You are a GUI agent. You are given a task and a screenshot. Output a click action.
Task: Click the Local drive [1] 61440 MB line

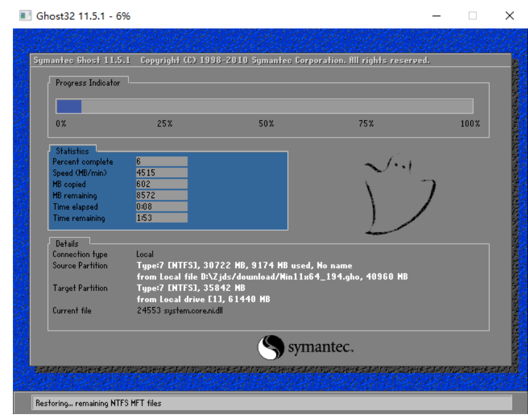(x=203, y=299)
